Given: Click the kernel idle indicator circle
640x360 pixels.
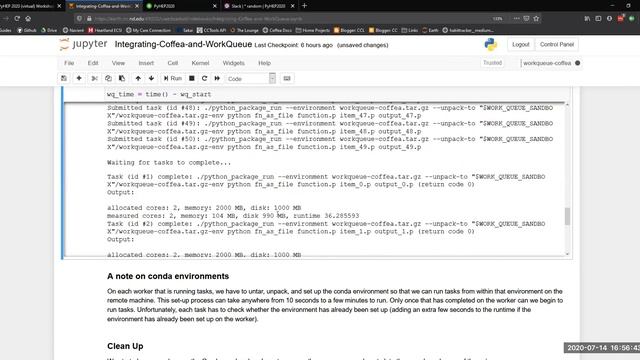Looking at the screenshot, I should click(x=577, y=63).
